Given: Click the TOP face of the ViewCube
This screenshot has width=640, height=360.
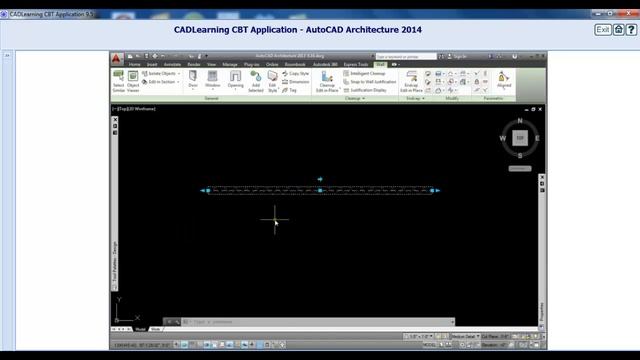Looking at the screenshot, I should coord(520,138).
